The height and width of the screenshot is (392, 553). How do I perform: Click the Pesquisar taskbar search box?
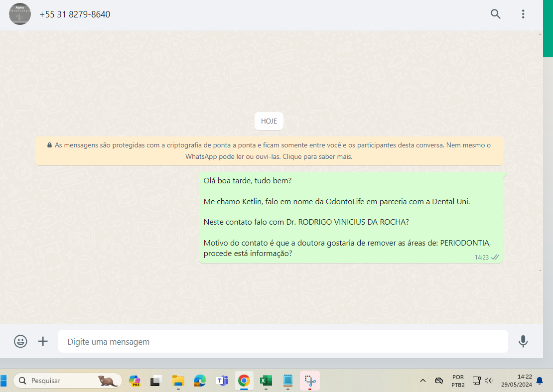coord(68,381)
